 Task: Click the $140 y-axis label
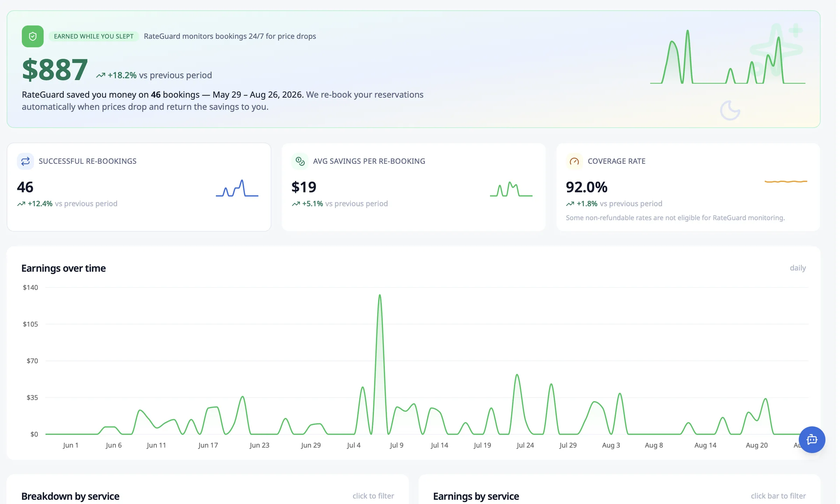(30, 288)
